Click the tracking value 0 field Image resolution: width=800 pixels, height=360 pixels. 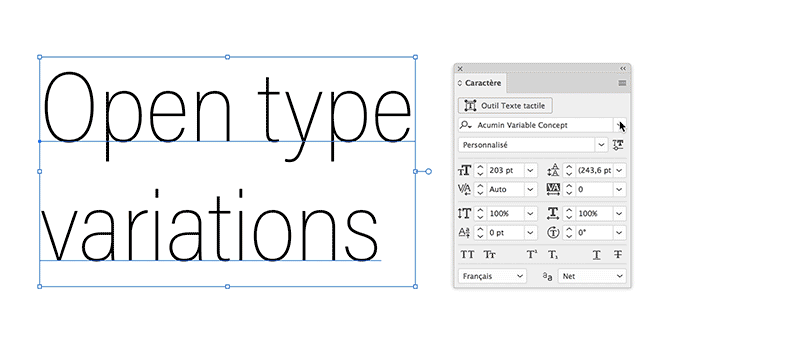594,189
